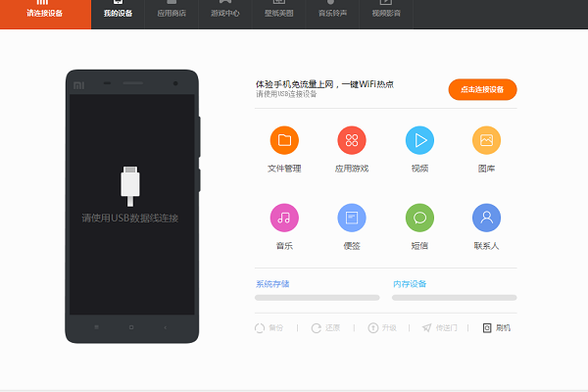Go to the 壁纸美图 wallpaper tab
The height and width of the screenshot is (392, 588).
click(278, 14)
